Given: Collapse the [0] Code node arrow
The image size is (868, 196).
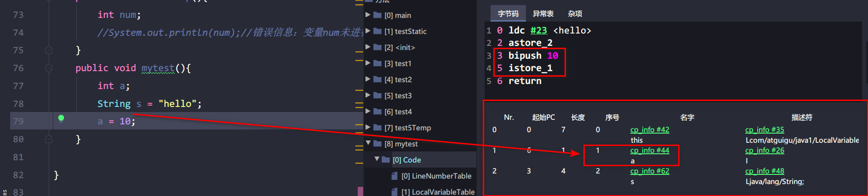Looking at the screenshot, I should (377, 159).
